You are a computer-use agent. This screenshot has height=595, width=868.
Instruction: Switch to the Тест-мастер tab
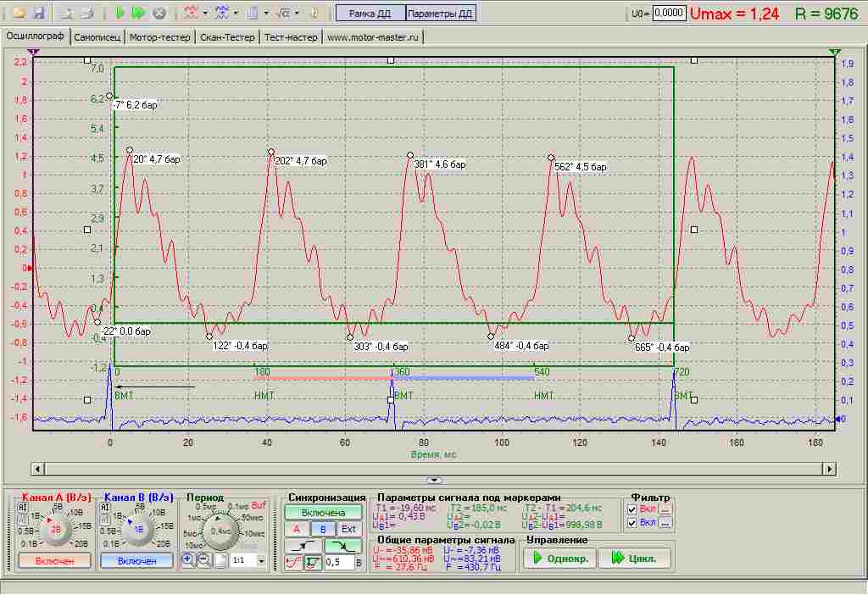tap(291, 37)
